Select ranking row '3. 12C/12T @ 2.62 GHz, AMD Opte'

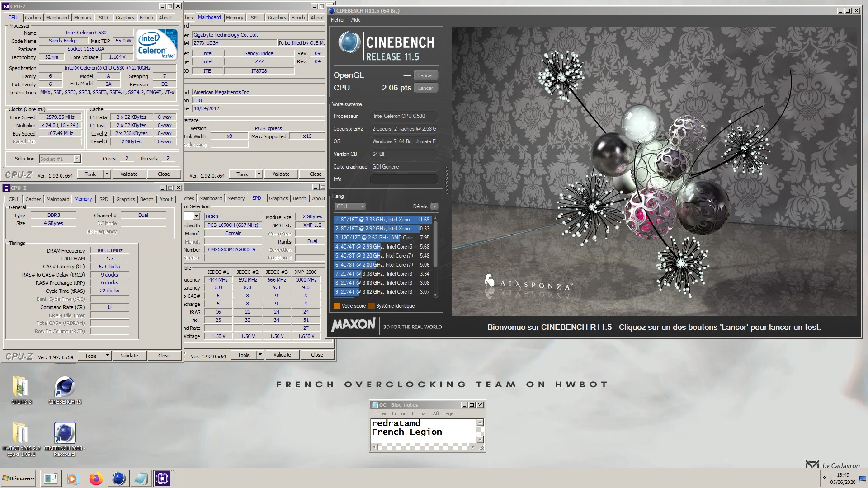coord(382,238)
